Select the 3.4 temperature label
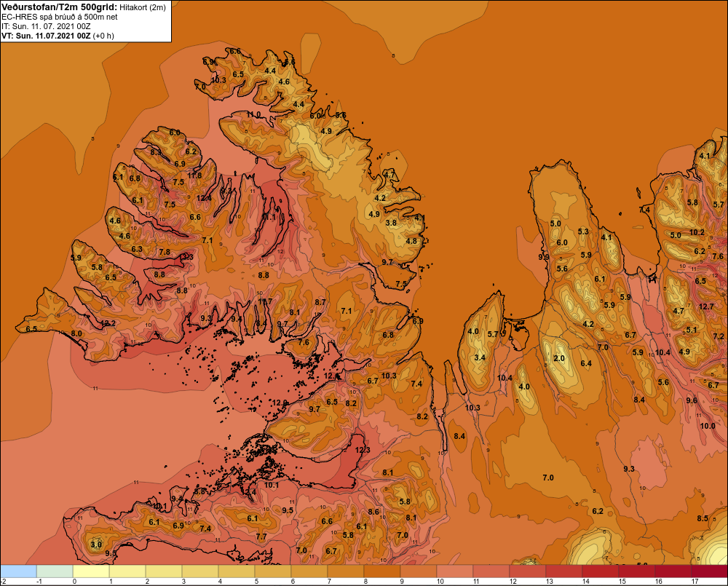The height and width of the screenshot is (586, 728). pyautogui.click(x=480, y=357)
